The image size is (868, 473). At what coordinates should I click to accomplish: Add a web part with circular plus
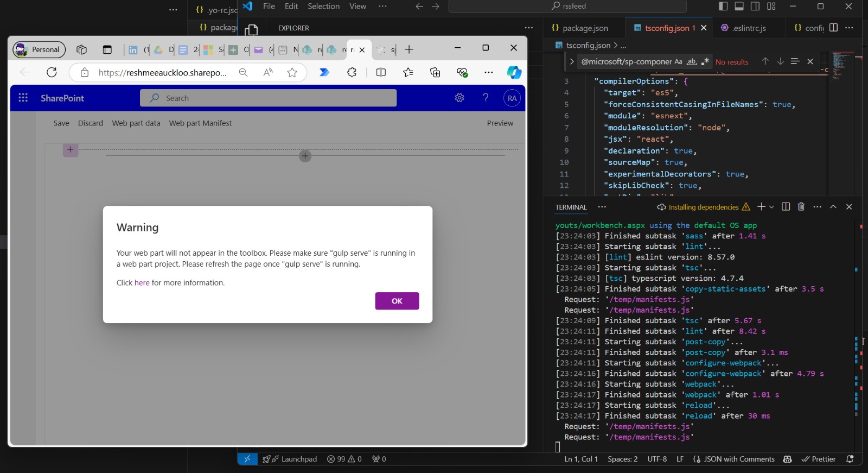point(305,156)
